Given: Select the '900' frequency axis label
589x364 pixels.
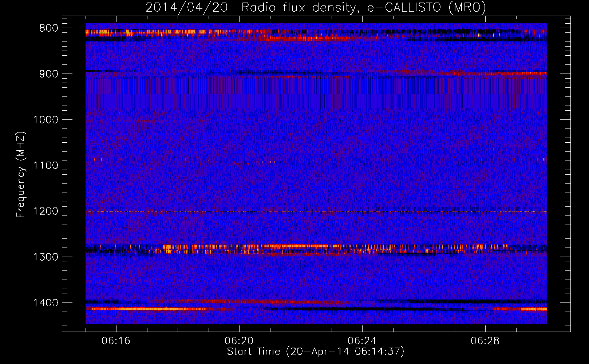Looking at the screenshot, I should pos(49,74).
